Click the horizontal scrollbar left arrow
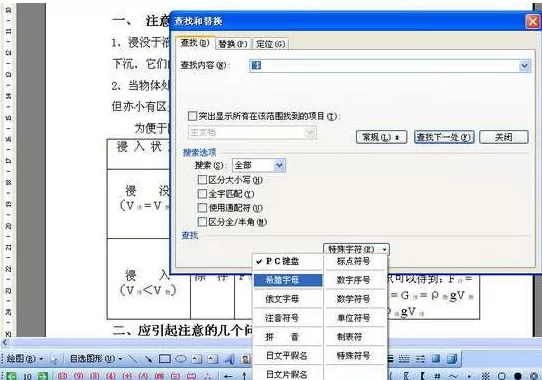This screenshot has width=542, height=380. tap(4, 343)
